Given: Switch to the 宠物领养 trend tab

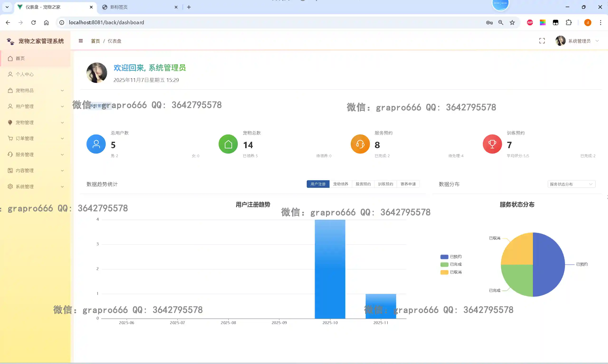Looking at the screenshot, I should pyautogui.click(x=340, y=184).
